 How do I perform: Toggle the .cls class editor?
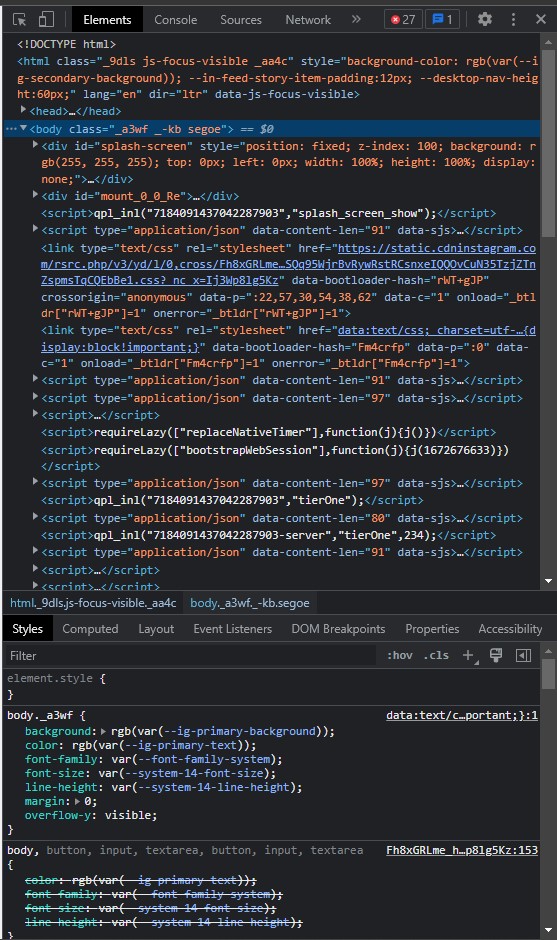coord(436,655)
